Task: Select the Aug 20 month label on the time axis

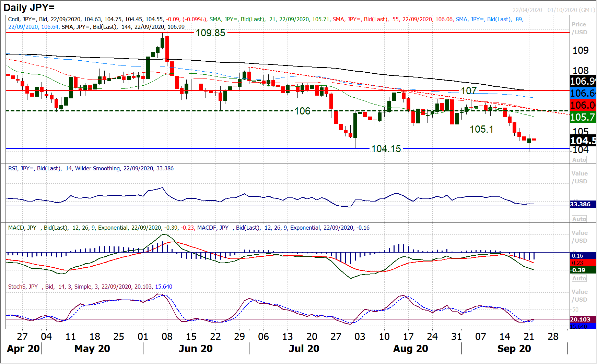Action: click(410, 349)
